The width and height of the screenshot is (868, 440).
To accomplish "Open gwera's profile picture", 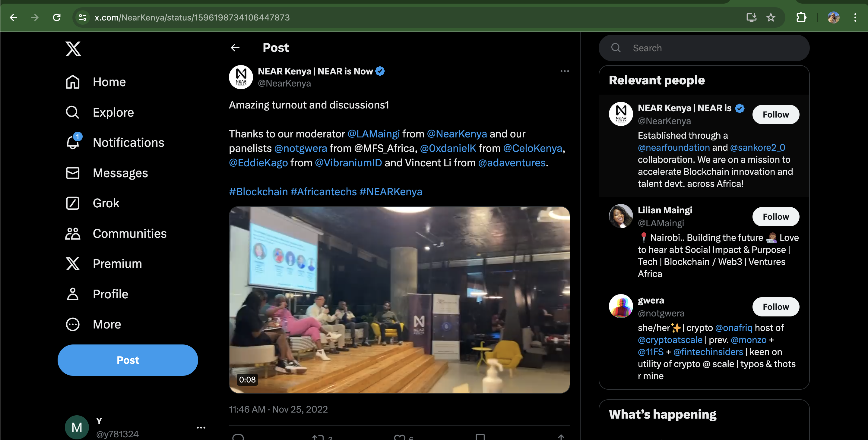I will coord(621,306).
